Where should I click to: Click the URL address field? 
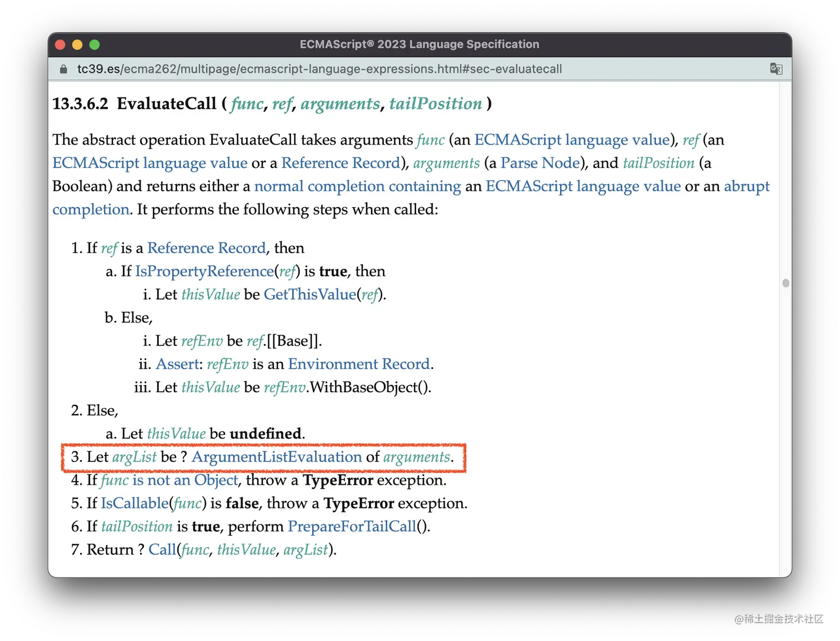coord(319,69)
